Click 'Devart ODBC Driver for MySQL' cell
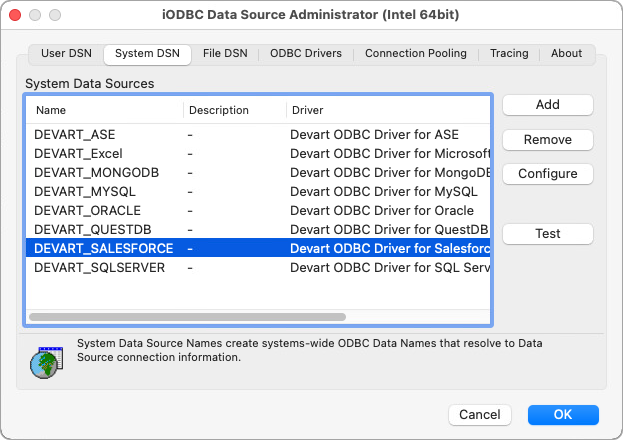This screenshot has height=440, width=623. 384,192
